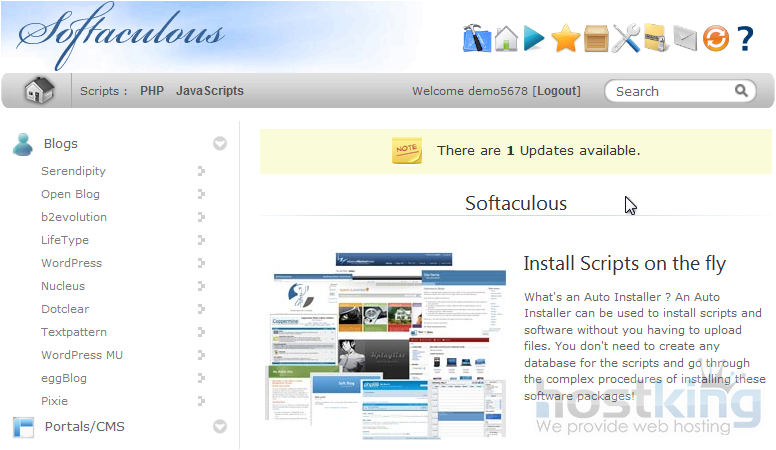Open installations via the wooden box icon
Screen dimensions: 776x450
[596, 38]
